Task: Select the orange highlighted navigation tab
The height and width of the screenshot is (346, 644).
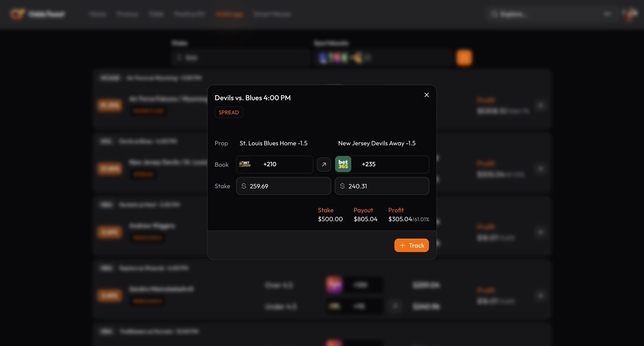Action: pyautogui.click(x=229, y=14)
